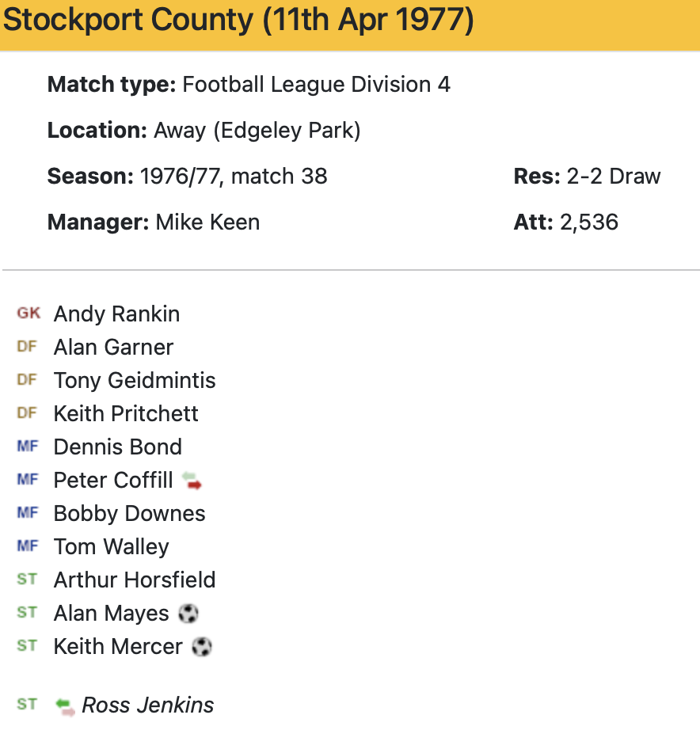Click the DF position icon beside Alan Garner
Image resolution: width=700 pixels, height=749 pixels.
point(27,347)
